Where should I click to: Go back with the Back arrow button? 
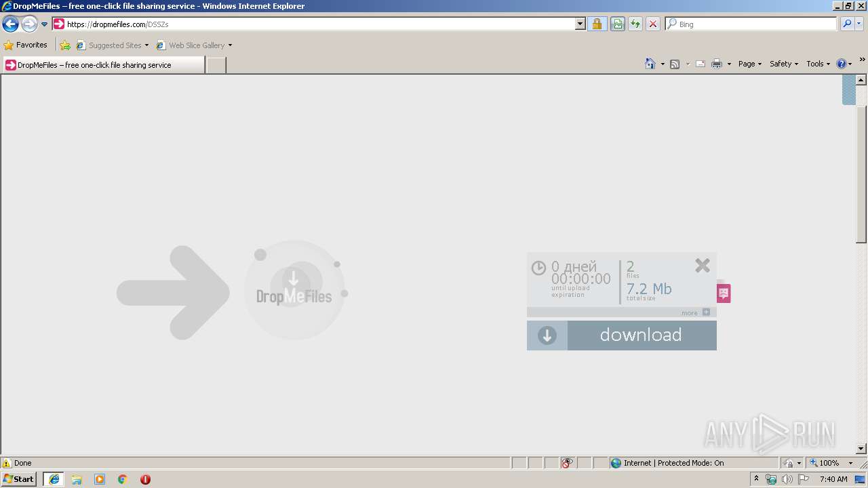(10, 24)
